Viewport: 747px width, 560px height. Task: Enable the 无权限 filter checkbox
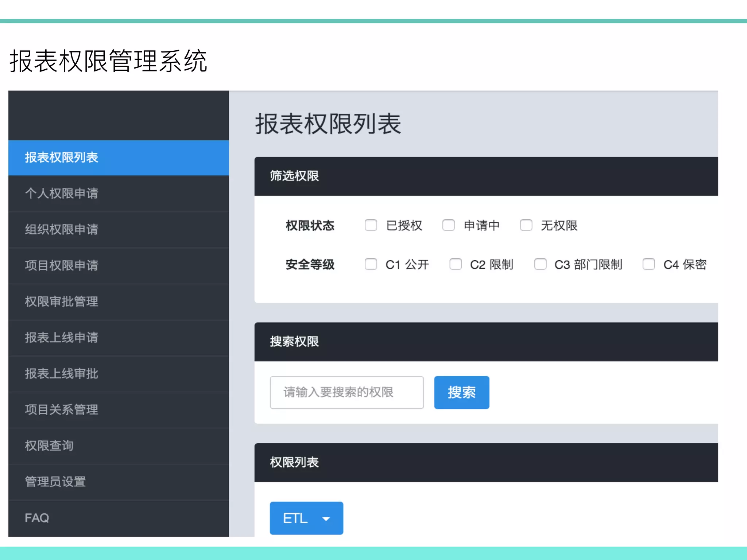(526, 225)
